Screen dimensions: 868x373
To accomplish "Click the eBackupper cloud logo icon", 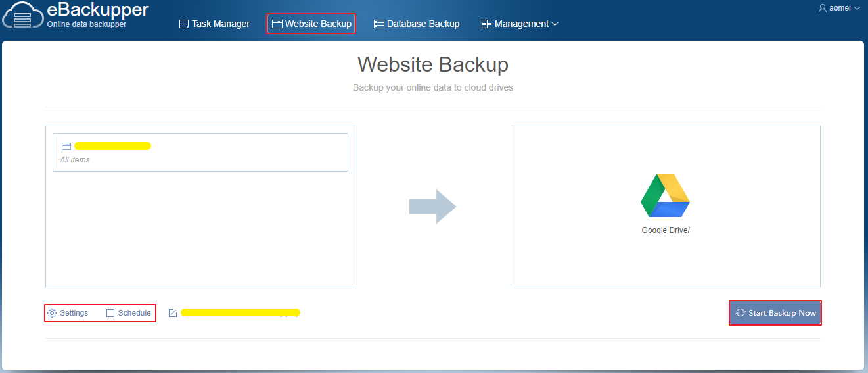I will click(23, 15).
